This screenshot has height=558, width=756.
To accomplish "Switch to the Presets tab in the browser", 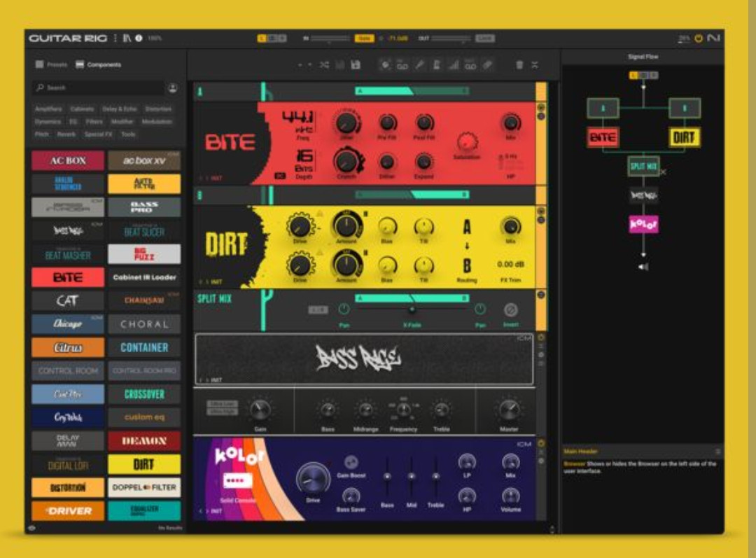I will point(52,65).
